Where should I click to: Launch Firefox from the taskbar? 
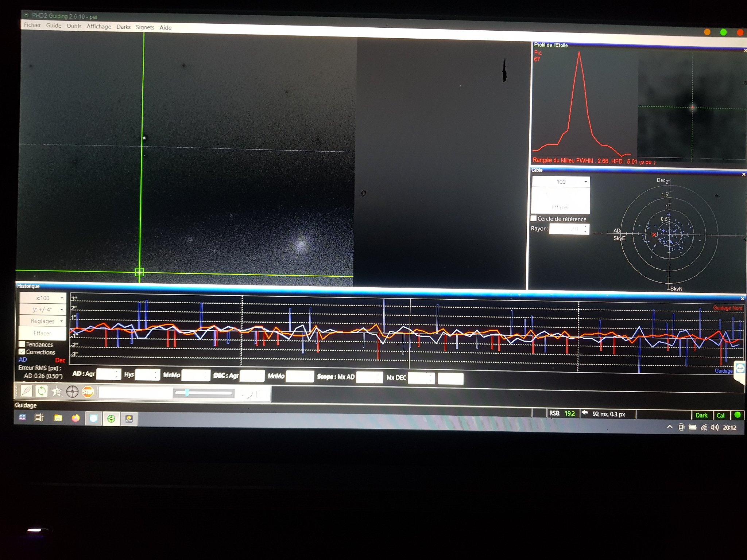click(x=76, y=418)
